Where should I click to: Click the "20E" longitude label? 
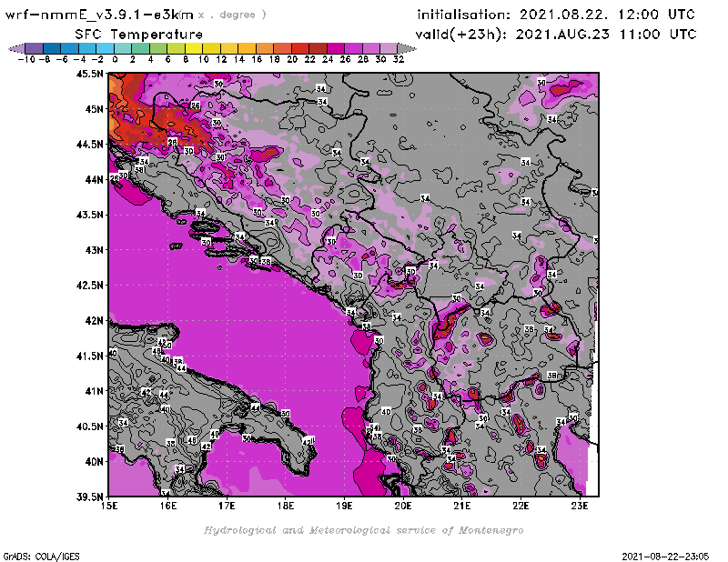coord(403,506)
